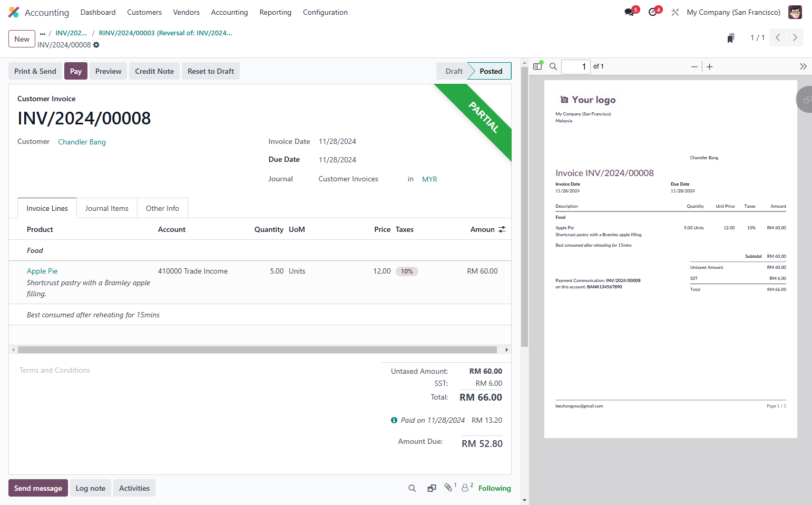Screen dimensions: 812x505
Task: Zoom out the PDF preview
Action: [694, 66]
